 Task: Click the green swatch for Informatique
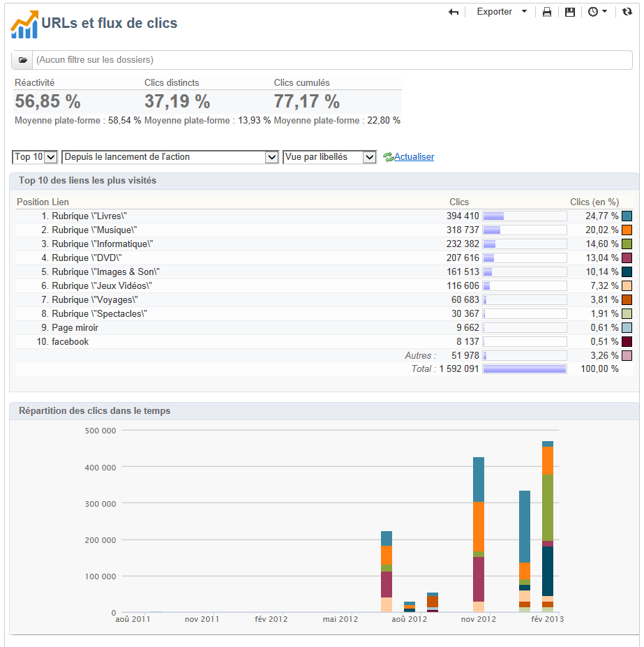pyautogui.click(x=627, y=244)
